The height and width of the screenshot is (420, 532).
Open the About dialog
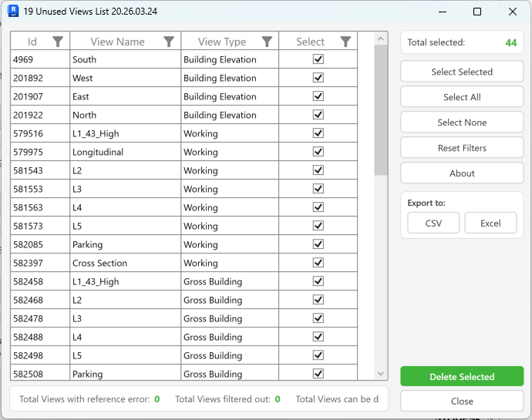(x=462, y=173)
